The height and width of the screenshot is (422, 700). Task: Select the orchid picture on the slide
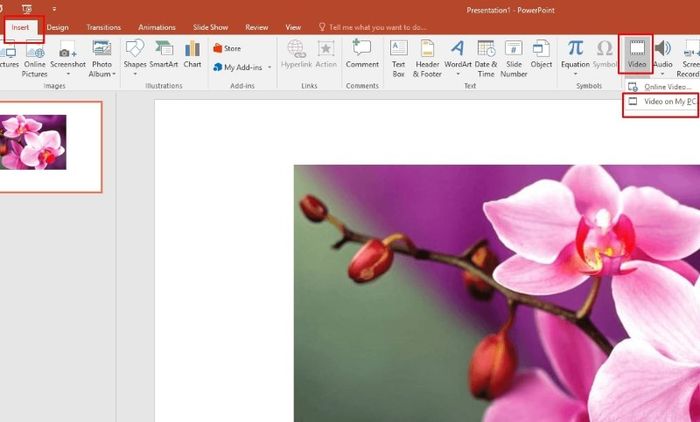[x=496, y=293]
